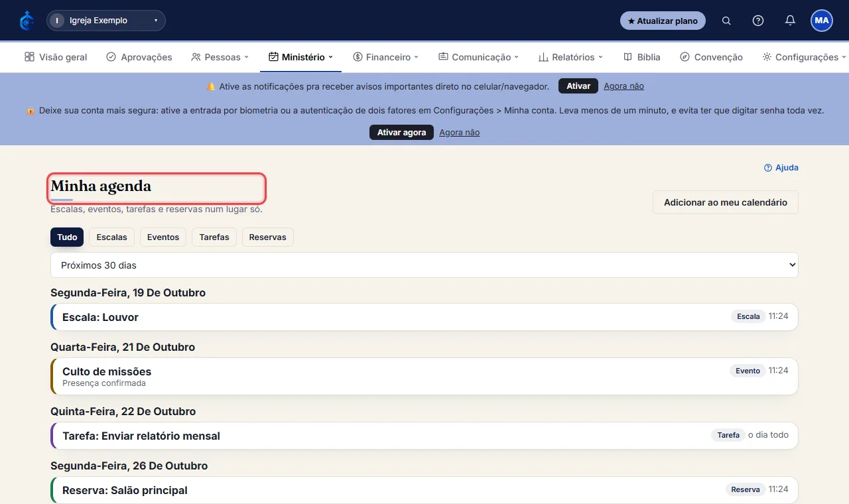The height and width of the screenshot is (504, 849).
Task: Click Adicionar ao meu calendário
Action: pos(726,202)
